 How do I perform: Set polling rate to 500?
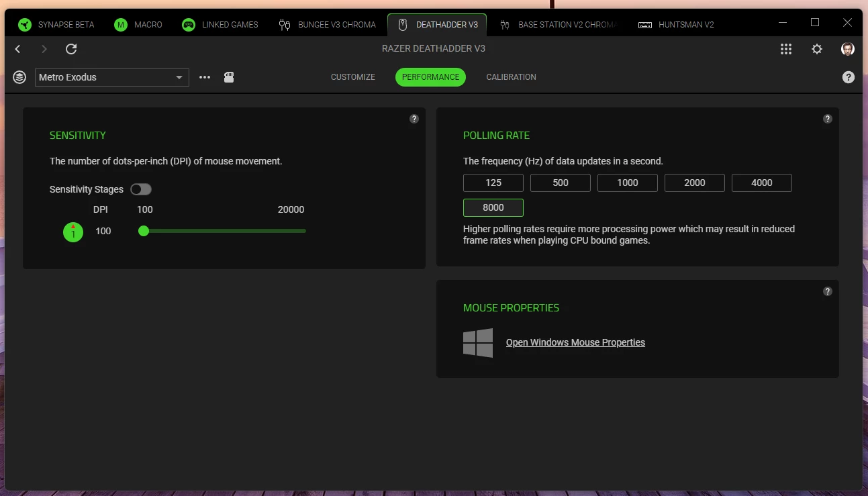click(x=561, y=183)
